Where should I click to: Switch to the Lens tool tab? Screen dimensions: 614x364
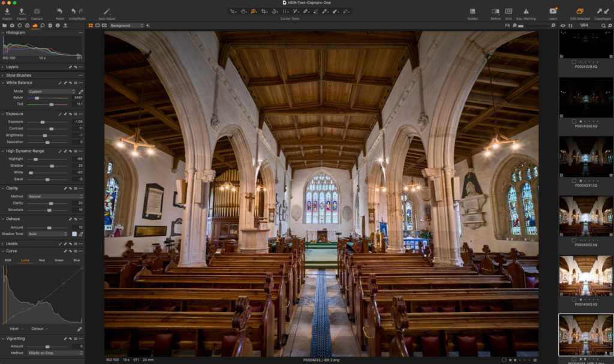tap(20, 25)
